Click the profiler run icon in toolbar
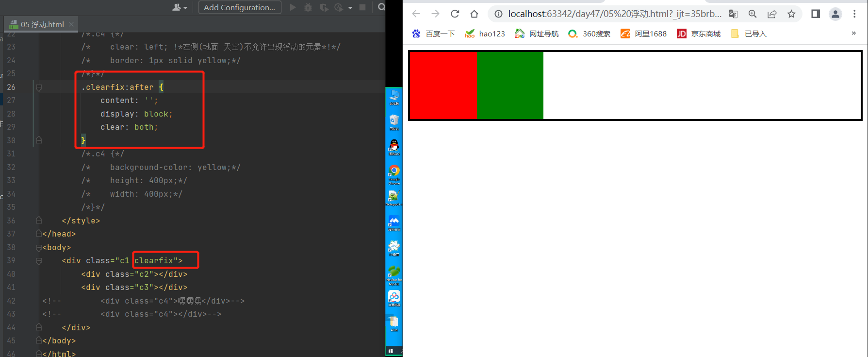 point(339,7)
